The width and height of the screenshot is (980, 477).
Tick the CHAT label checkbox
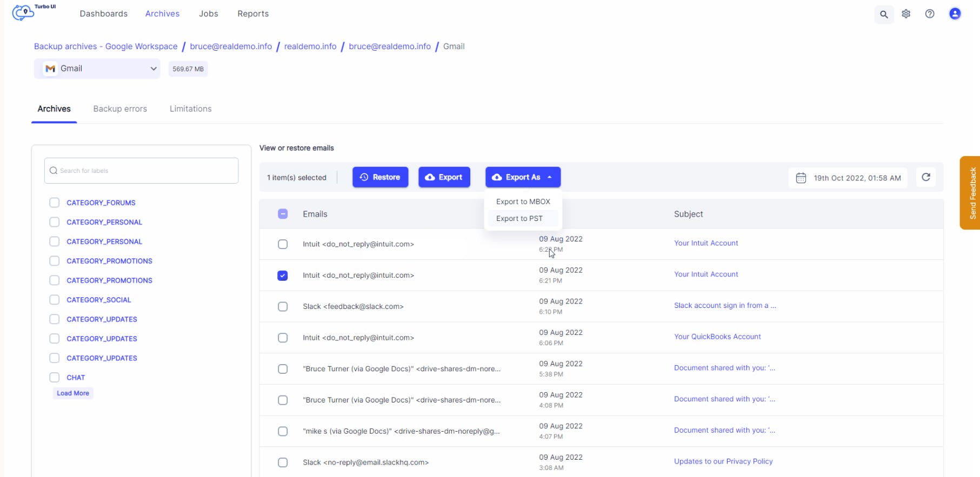(54, 378)
